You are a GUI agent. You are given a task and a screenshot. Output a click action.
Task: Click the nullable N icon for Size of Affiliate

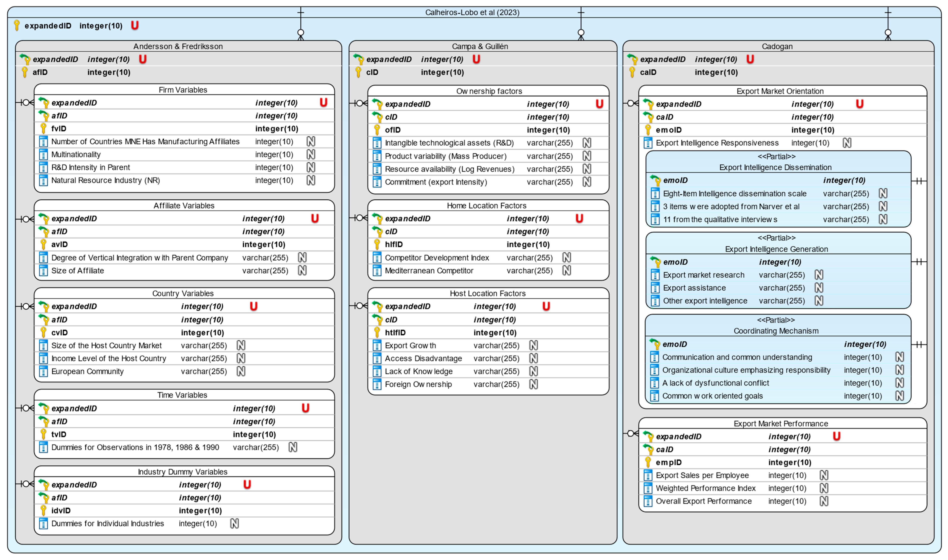pos(302,271)
